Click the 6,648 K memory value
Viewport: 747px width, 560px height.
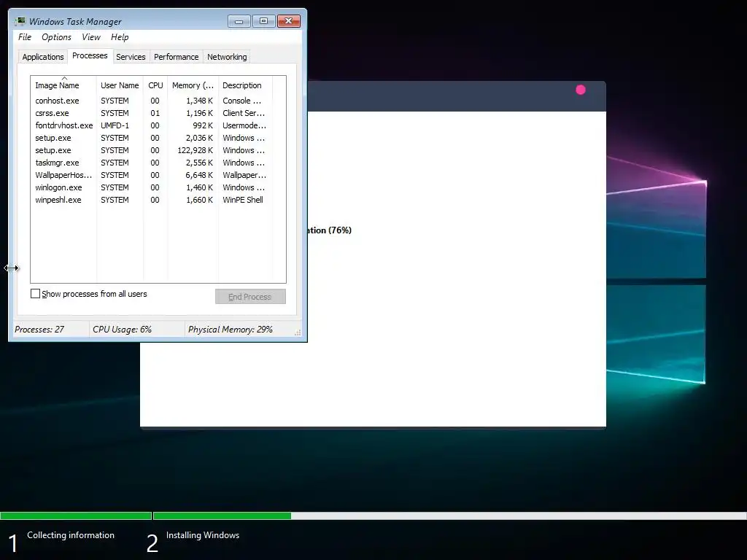199,175
